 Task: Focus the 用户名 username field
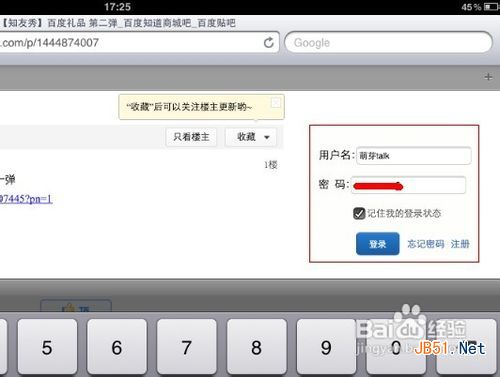[x=414, y=156]
